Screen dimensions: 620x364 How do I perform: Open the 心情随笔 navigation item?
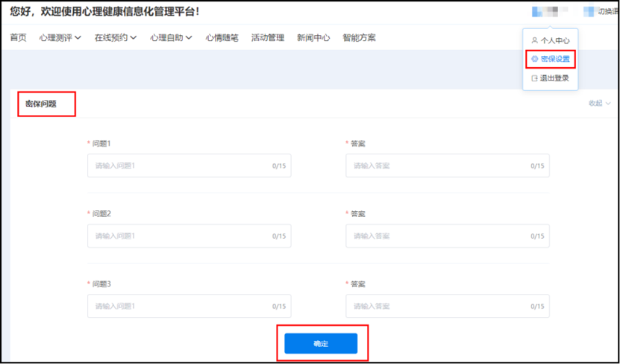tap(222, 38)
